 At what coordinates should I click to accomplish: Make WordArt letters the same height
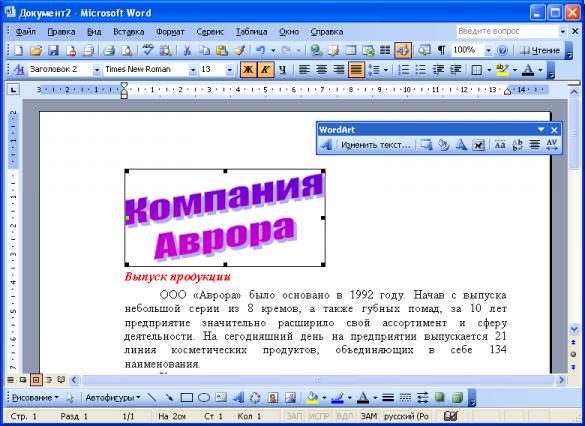click(500, 145)
